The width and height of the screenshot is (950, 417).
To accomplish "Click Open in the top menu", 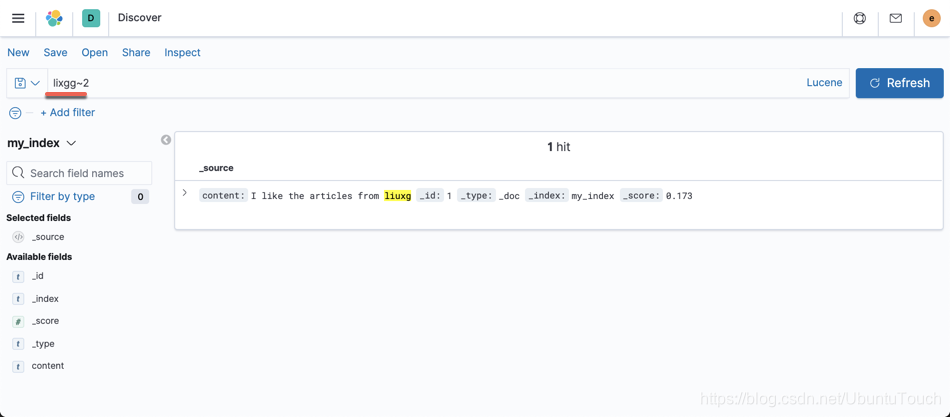I will 95,53.
